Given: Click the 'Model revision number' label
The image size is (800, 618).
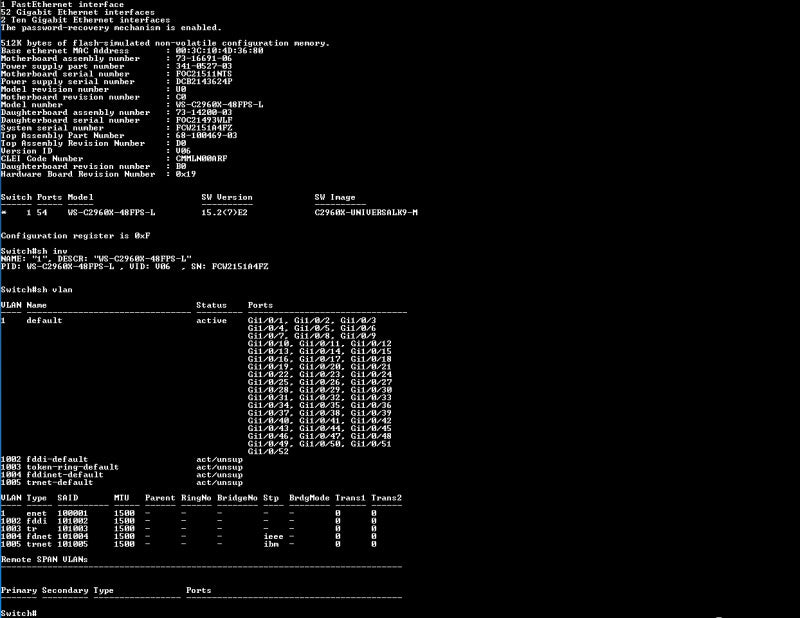Looking at the screenshot, I should pyautogui.click(x=55, y=89).
